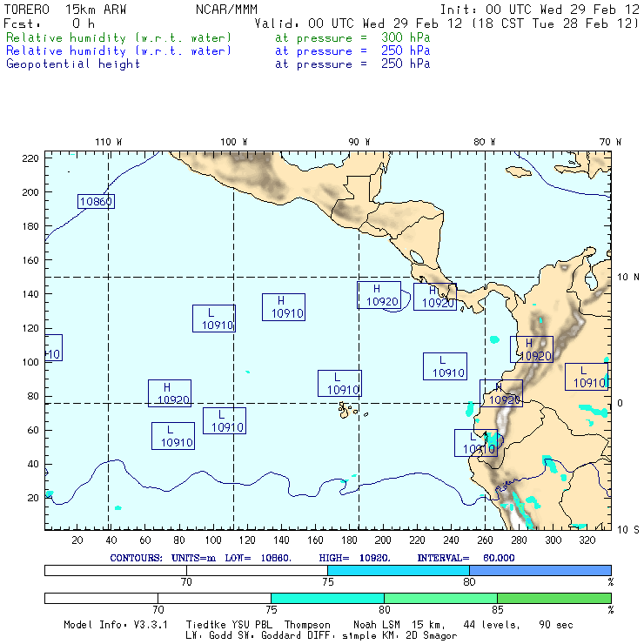
Task: Click the '280' tick on the bottom axis
Action: coord(519,540)
